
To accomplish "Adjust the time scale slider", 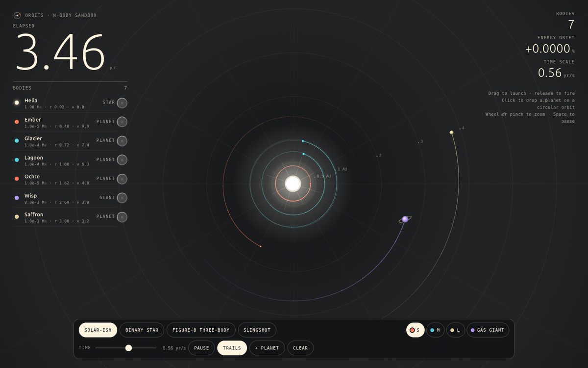I will [x=126, y=348].
